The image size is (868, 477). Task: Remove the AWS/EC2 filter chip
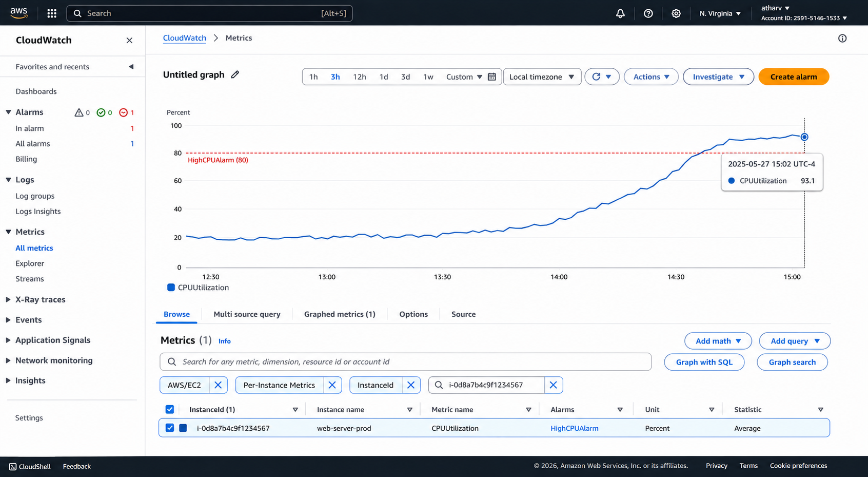(218, 385)
